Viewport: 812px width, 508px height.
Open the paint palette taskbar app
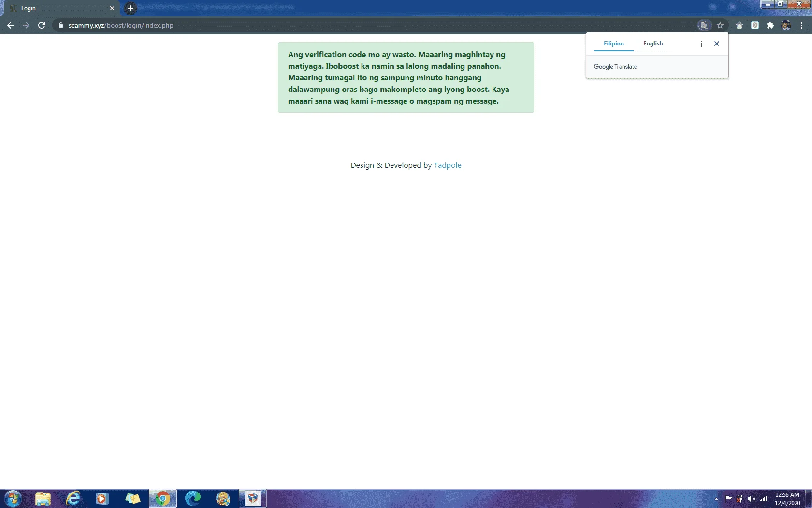tap(223, 498)
